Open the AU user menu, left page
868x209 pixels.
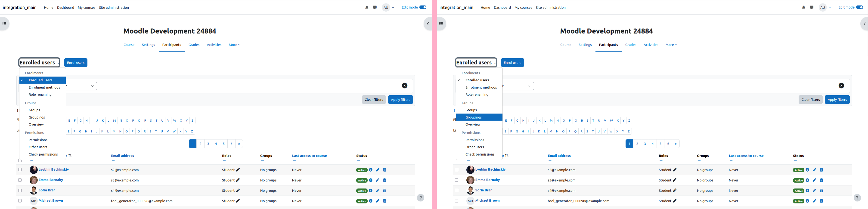tap(388, 7)
